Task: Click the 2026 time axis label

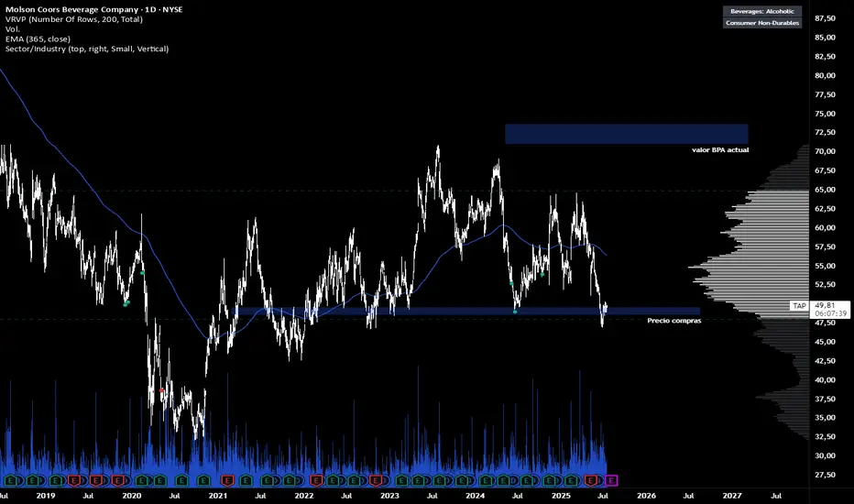Action: [x=647, y=496]
